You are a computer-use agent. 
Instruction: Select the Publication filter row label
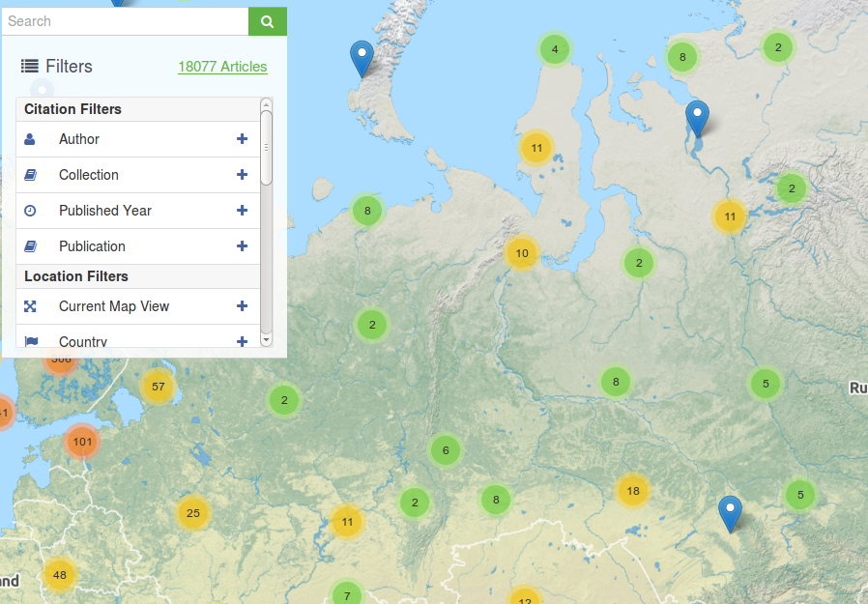92,246
